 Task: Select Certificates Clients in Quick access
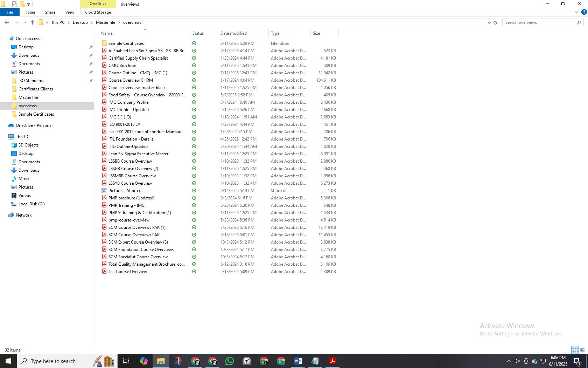[36, 89]
